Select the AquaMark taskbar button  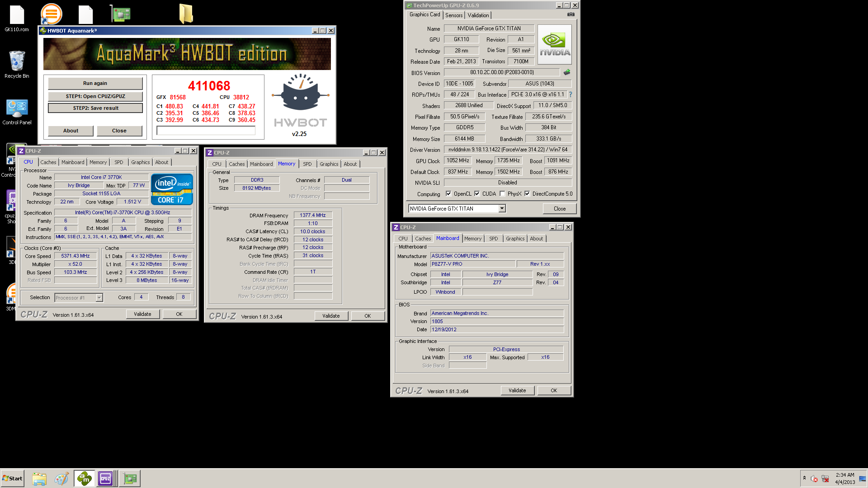(x=84, y=479)
